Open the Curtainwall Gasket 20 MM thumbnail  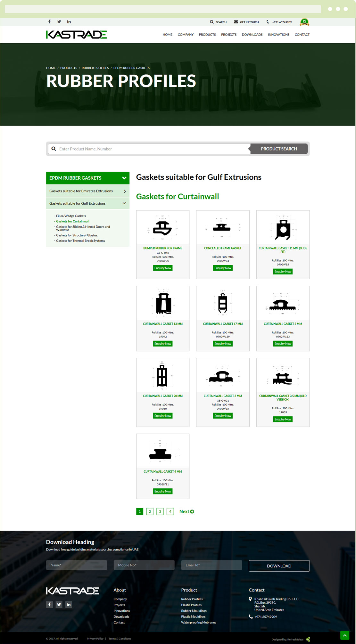[162, 376]
